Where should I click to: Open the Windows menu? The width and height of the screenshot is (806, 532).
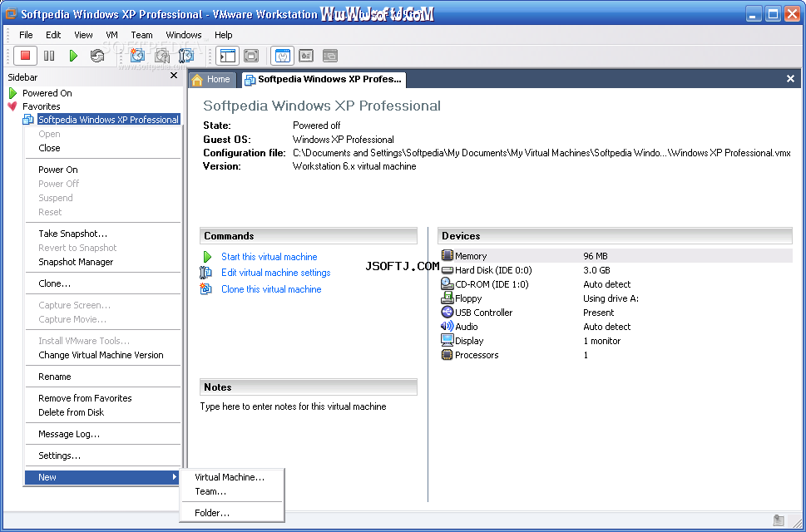[184, 35]
